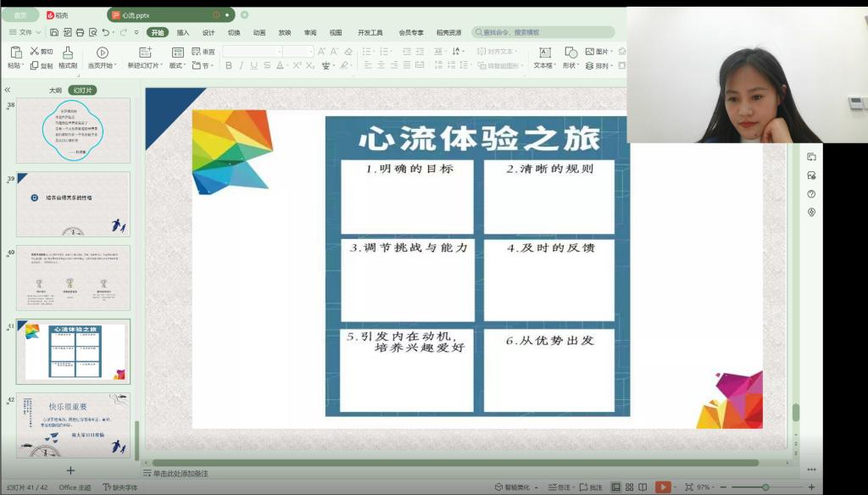868x495 pixels.
Task: Click the Save icon in quick access toolbar
Action: 54,32
